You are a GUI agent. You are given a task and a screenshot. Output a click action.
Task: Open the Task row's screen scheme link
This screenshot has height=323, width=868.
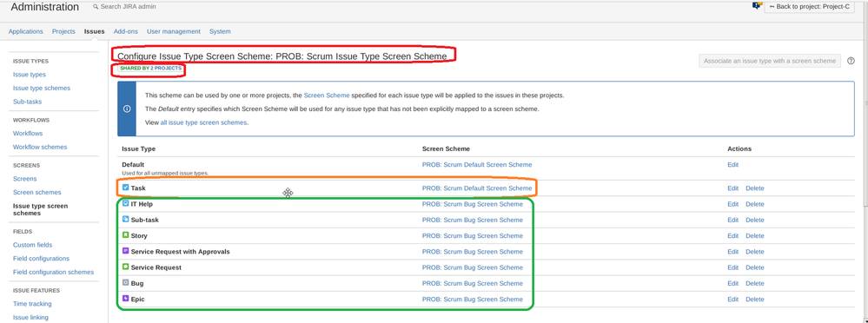click(477, 188)
